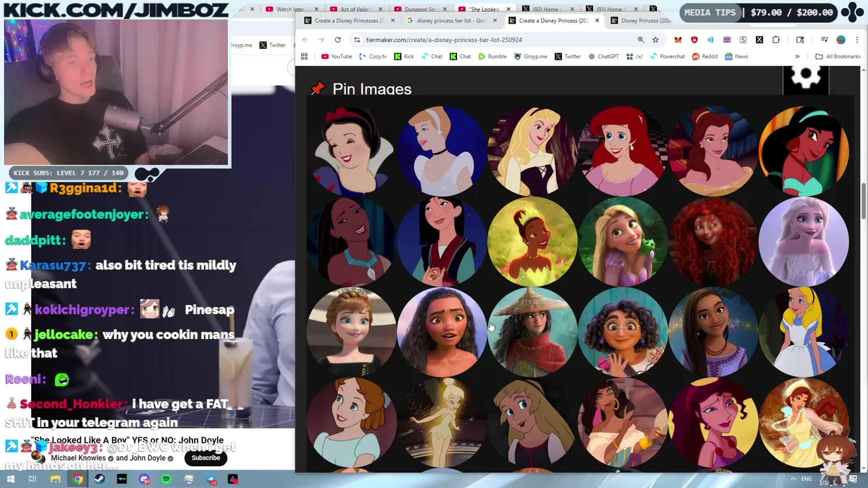Viewport: 868px width, 488px height.
Task: Open the Chrome three-dot menu
Action: pos(857,40)
